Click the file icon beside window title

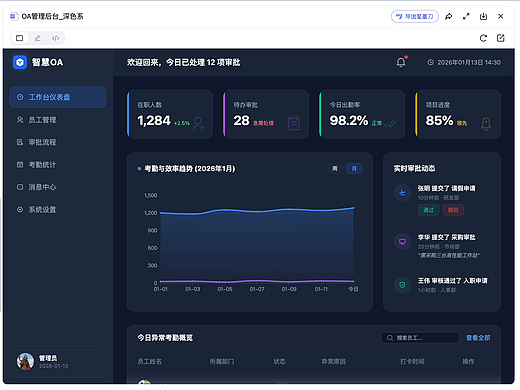(13, 16)
